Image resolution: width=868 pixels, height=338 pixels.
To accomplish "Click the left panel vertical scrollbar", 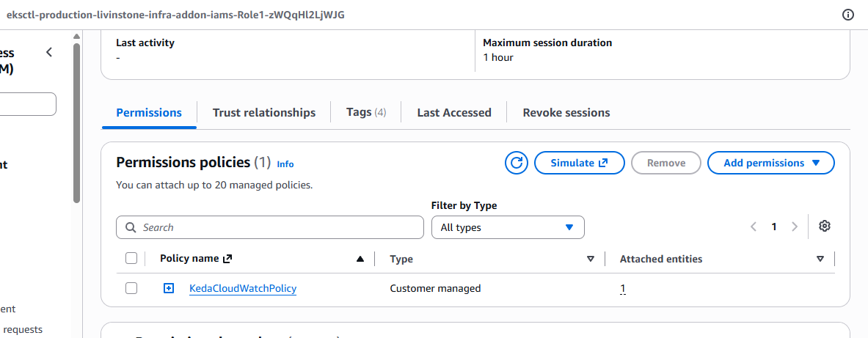I will coord(76,122).
